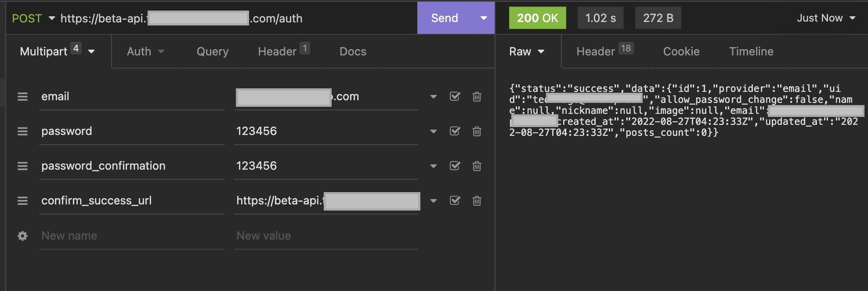
Task: Click the Send button
Action: pos(445,18)
